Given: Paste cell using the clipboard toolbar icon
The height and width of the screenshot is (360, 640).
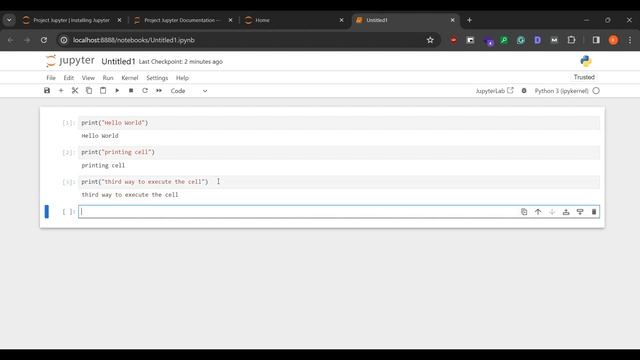Looking at the screenshot, I should (x=103, y=91).
